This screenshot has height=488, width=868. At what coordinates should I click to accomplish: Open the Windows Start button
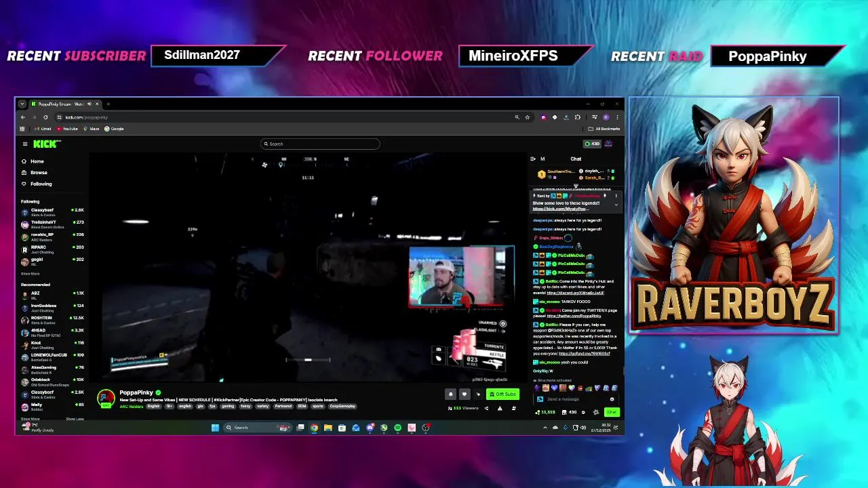215,428
